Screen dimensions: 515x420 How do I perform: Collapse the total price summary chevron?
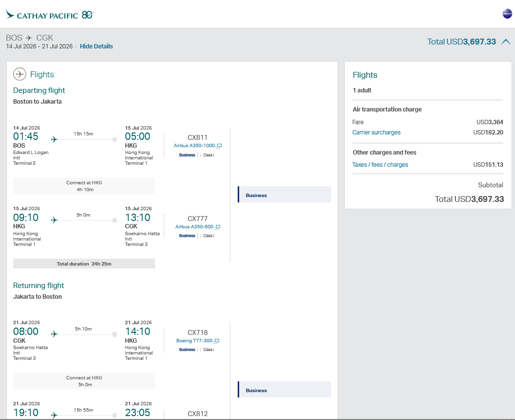tap(506, 42)
